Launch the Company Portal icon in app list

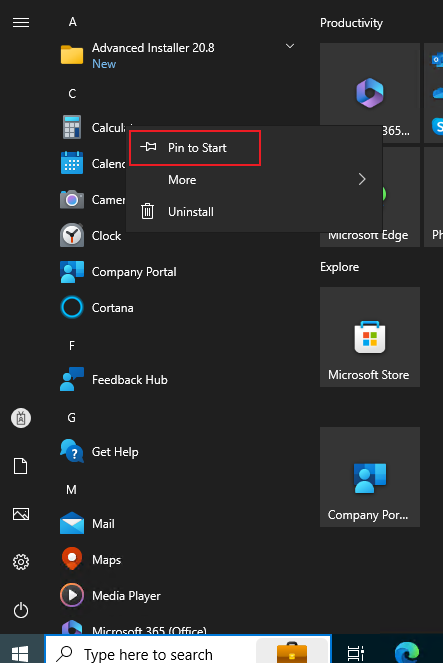click(72, 271)
